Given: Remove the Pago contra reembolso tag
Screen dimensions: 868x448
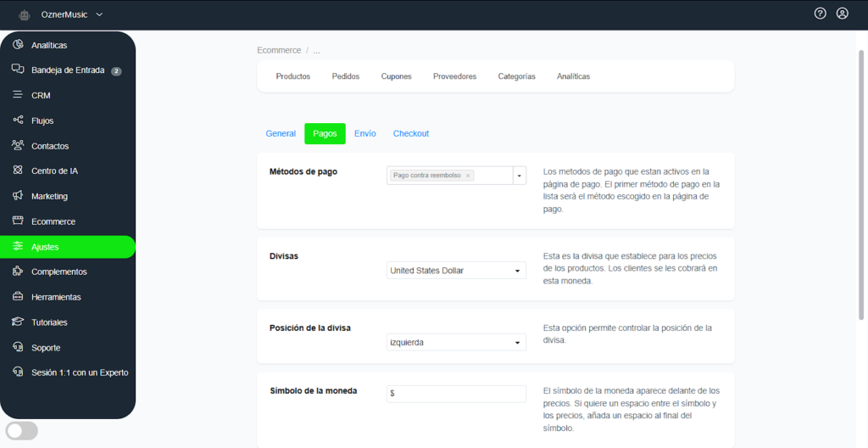Looking at the screenshot, I should (468, 176).
